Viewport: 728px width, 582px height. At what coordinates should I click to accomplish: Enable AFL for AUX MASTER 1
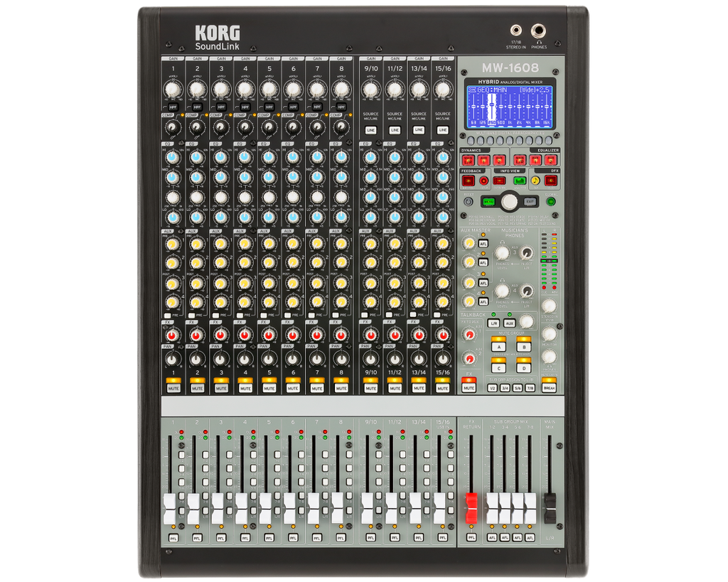coord(483,244)
